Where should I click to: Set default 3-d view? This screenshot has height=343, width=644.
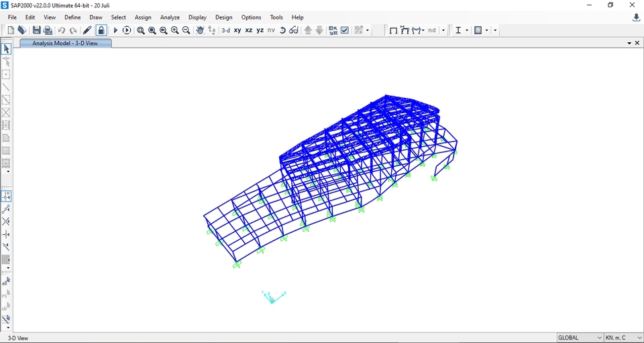coord(225,30)
